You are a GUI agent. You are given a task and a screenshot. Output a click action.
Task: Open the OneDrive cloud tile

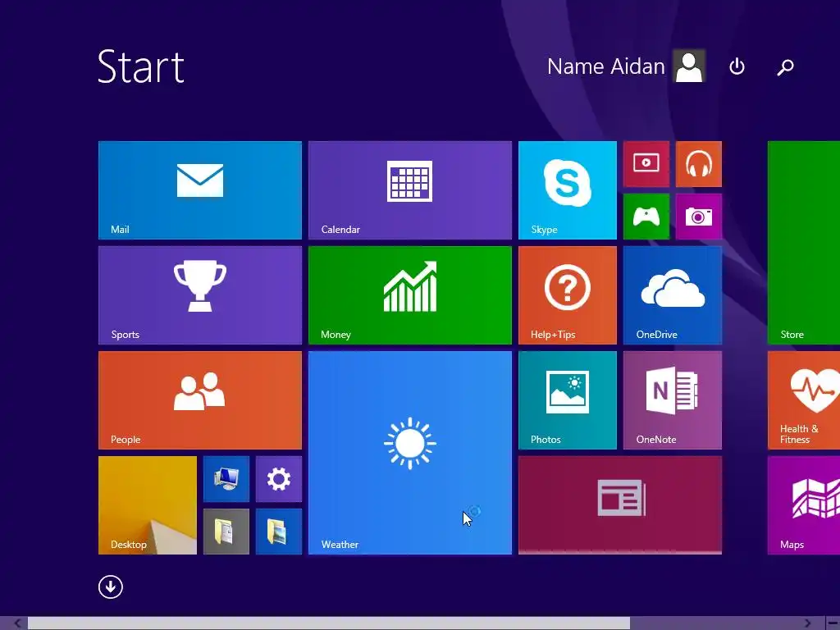click(x=673, y=295)
